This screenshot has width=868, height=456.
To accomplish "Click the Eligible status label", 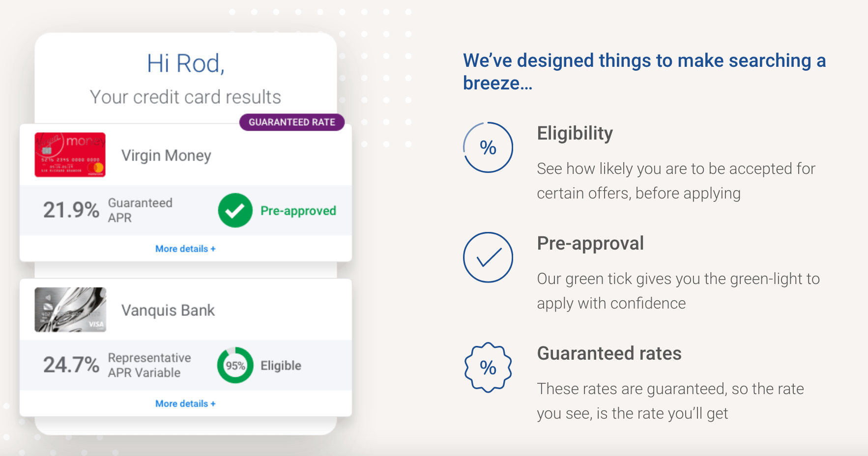I will (x=281, y=366).
